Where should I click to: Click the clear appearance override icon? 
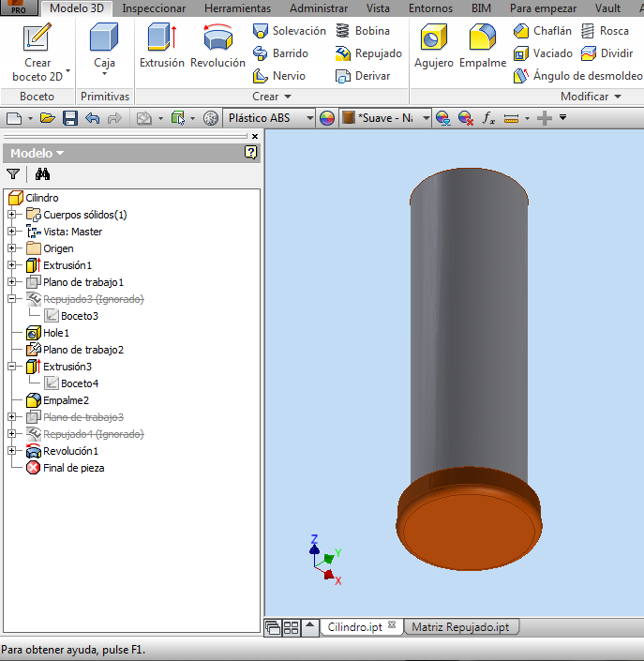tap(465, 118)
